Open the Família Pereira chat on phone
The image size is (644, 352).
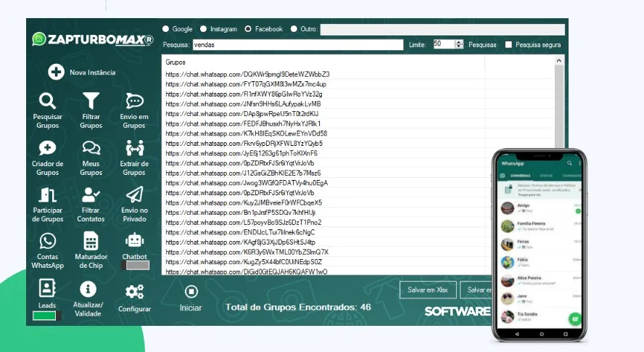(540, 226)
